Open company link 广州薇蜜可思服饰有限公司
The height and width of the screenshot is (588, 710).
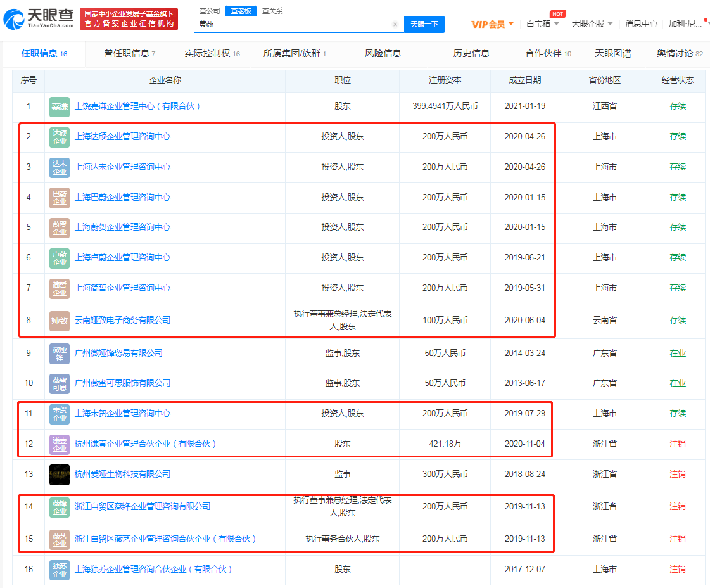pos(122,383)
